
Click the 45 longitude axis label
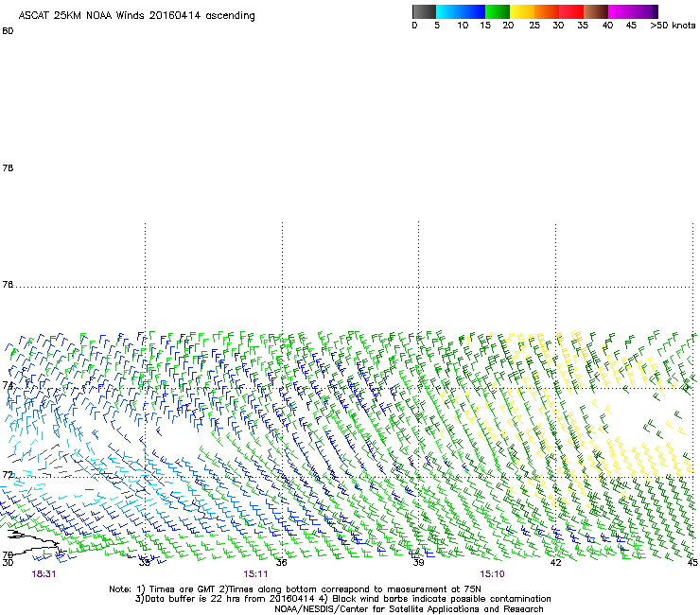pyautogui.click(x=692, y=563)
